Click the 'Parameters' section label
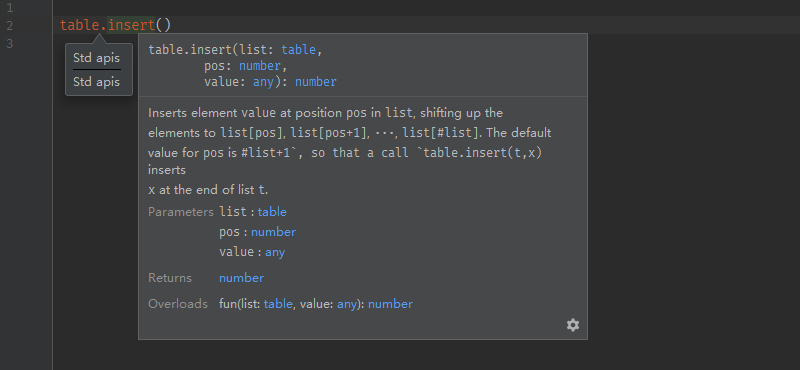 pos(181,212)
